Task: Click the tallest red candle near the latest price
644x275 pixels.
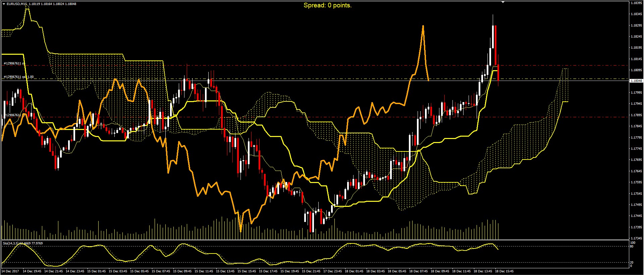Action: tap(495, 45)
